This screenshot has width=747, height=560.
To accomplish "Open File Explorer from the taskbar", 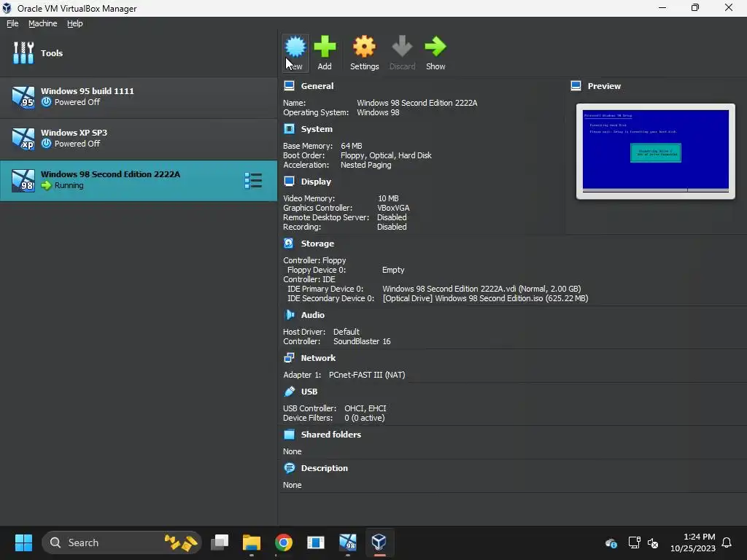I will [252, 542].
